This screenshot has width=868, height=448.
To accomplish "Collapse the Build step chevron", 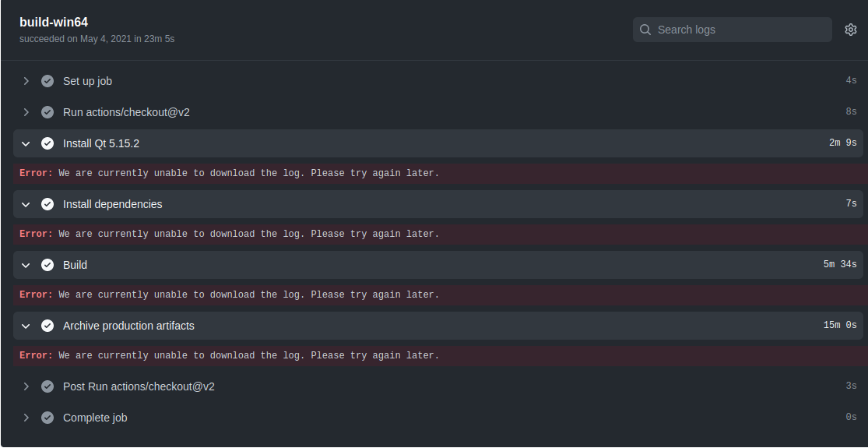I will click(x=26, y=265).
